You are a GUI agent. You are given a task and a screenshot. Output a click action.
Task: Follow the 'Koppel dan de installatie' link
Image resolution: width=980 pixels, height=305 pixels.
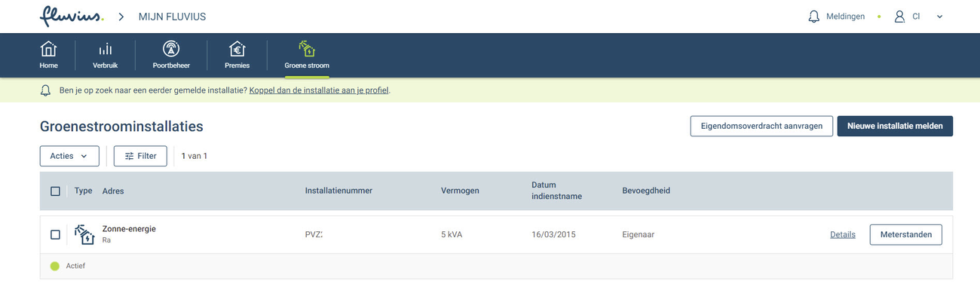(319, 90)
